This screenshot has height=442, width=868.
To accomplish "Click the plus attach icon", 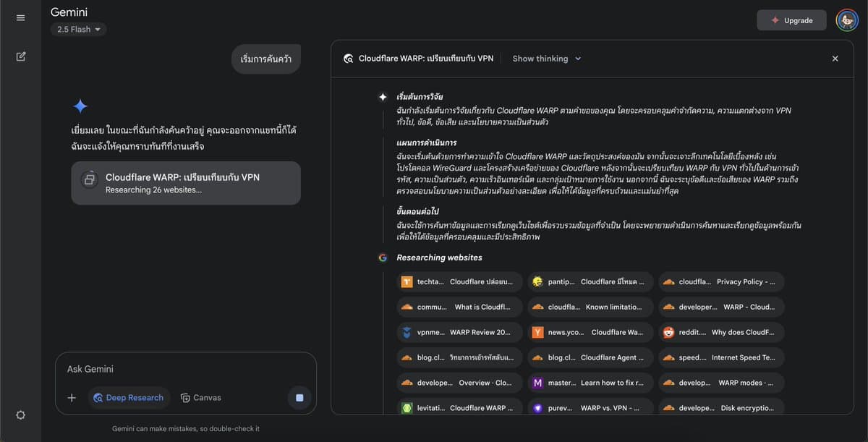I will tap(72, 397).
